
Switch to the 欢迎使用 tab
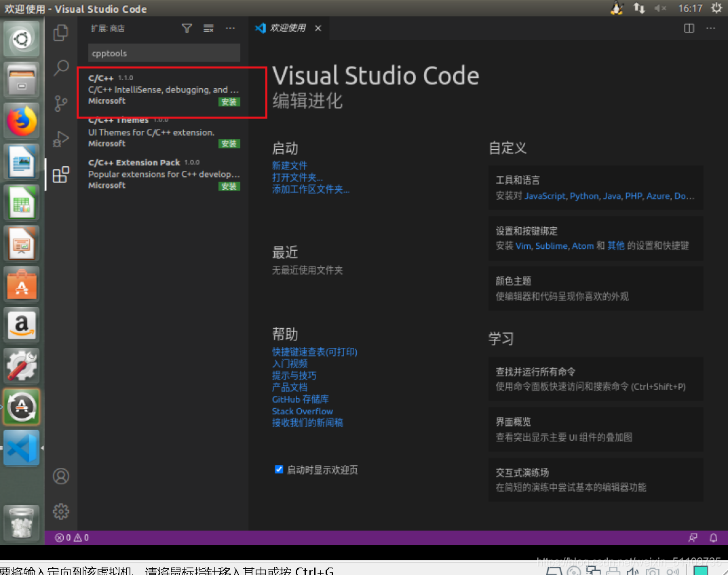coord(288,28)
